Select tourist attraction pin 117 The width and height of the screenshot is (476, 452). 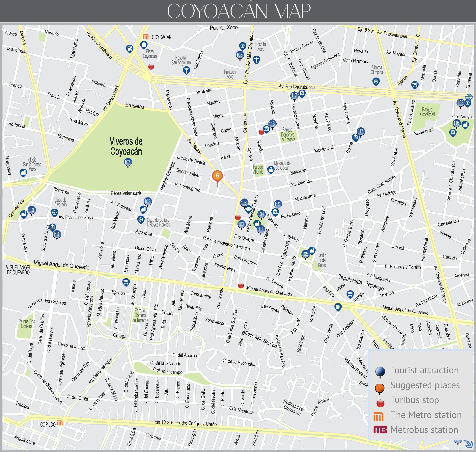pyautogui.click(x=360, y=132)
